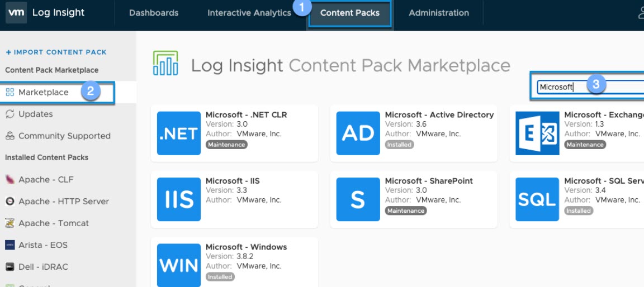644x287 pixels.
Task: Select the SharePoint S icon
Action: point(358,199)
